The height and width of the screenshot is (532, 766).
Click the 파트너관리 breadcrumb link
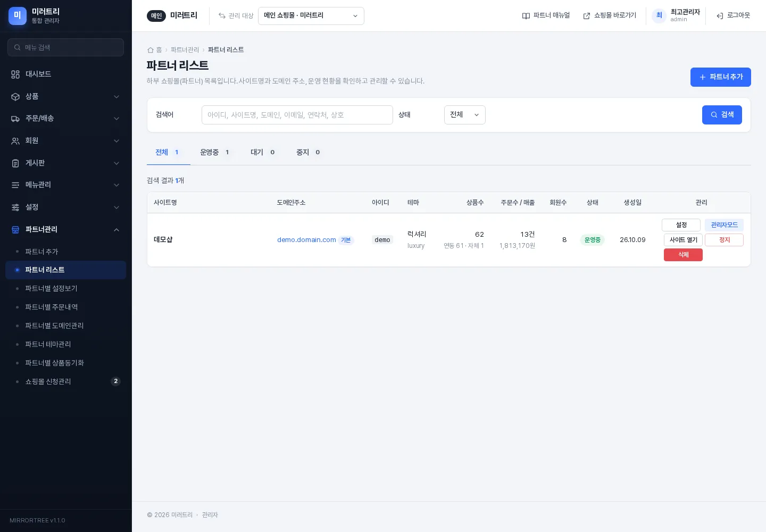(x=185, y=50)
